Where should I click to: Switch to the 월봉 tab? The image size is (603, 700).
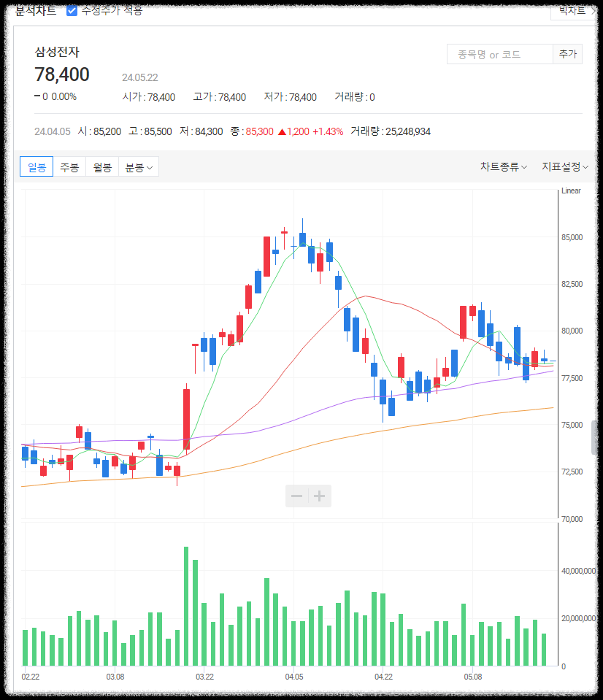coord(102,167)
